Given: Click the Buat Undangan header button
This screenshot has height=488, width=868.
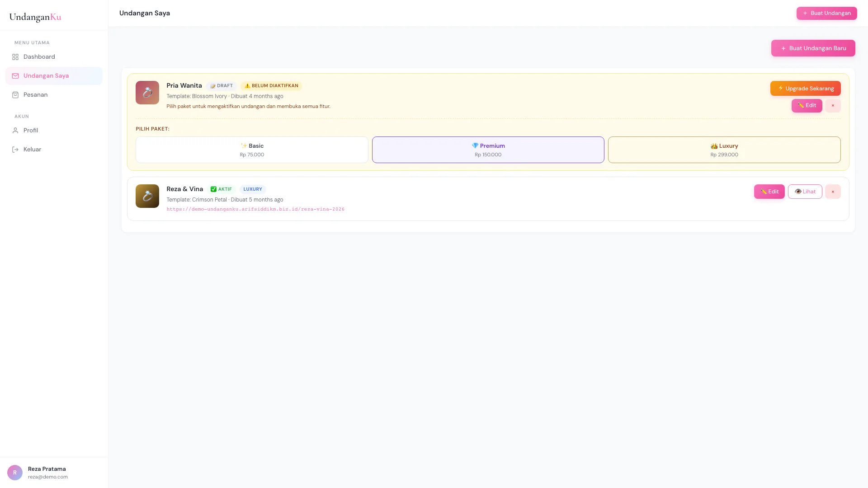Looking at the screenshot, I should coord(826,13).
